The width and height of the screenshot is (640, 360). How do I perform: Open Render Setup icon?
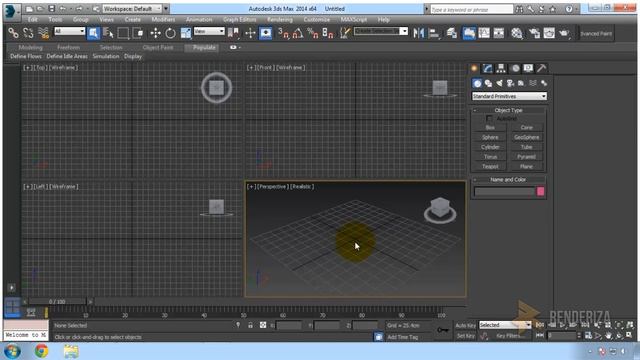click(x=534, y=33)
